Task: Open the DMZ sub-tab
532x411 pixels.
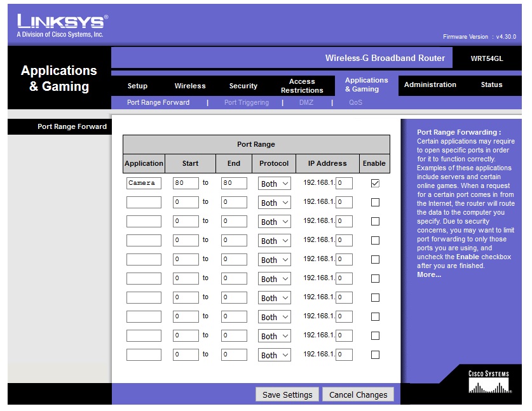Action: pos(306,102)
